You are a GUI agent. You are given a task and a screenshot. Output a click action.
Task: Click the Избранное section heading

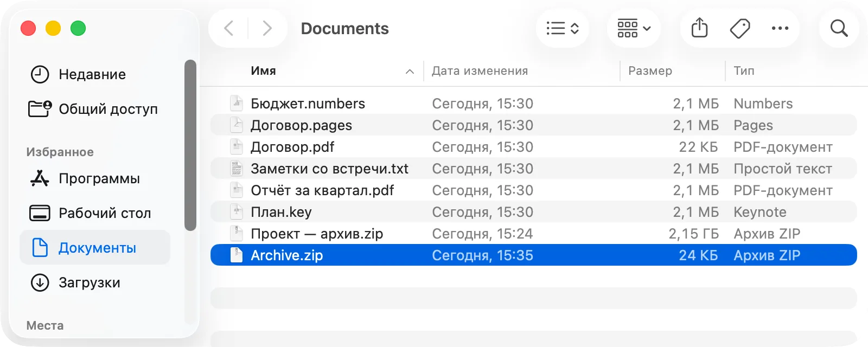click(x=60, y=152)
